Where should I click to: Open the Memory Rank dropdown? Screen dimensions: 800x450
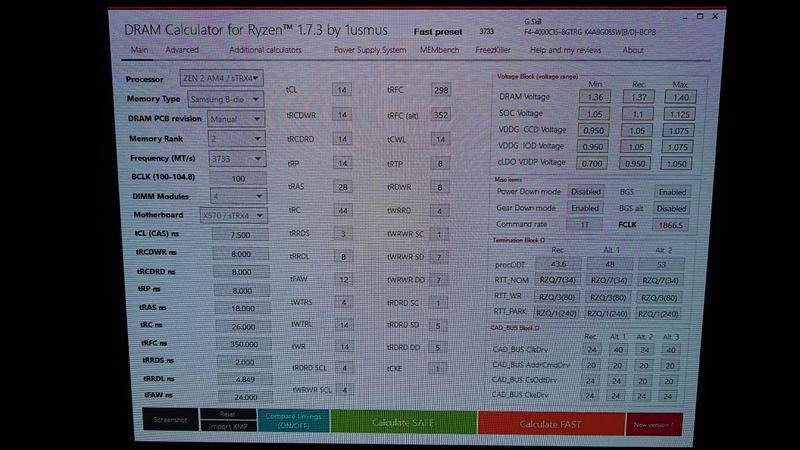(x=234, y=139)
